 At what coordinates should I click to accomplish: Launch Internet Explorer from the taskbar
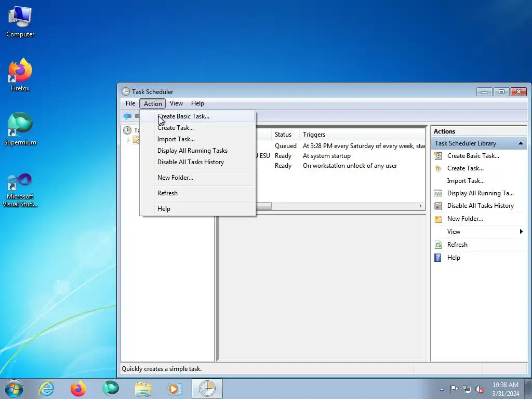46,389
